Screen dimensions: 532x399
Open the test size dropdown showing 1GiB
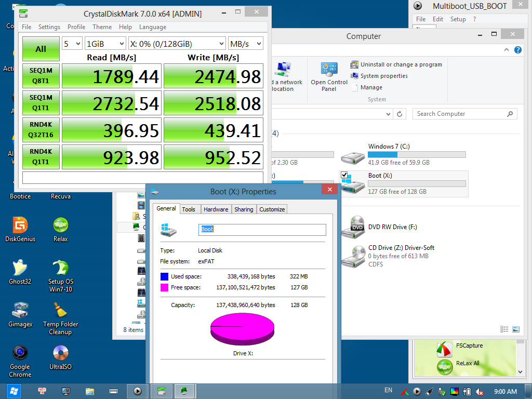[x=105, y=44]
